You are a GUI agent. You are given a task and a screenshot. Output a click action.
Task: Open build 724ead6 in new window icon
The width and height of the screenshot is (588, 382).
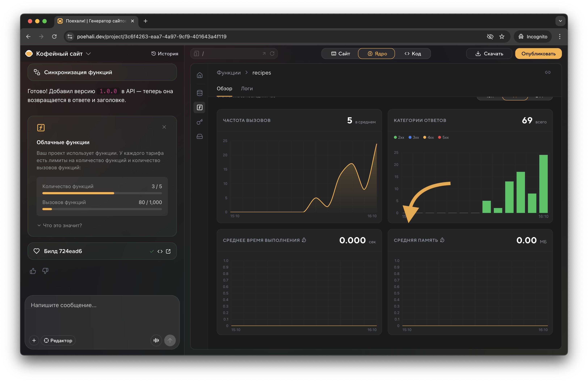(168, 251)
